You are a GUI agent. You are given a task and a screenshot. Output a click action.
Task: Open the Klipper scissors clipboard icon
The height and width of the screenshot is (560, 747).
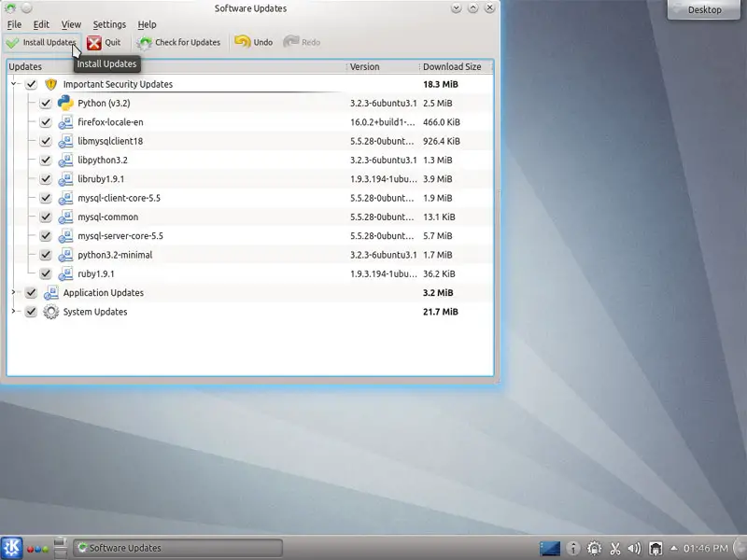[x=615, y=549]
